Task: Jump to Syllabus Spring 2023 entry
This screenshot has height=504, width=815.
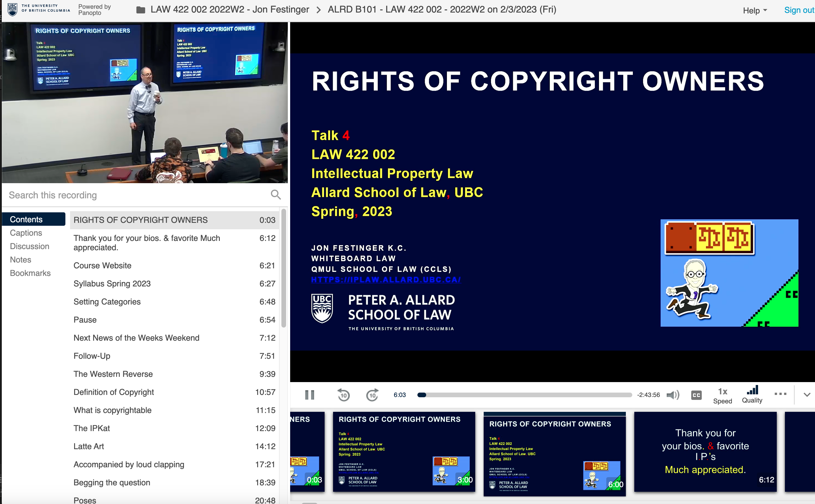Action: coord(175,283)
